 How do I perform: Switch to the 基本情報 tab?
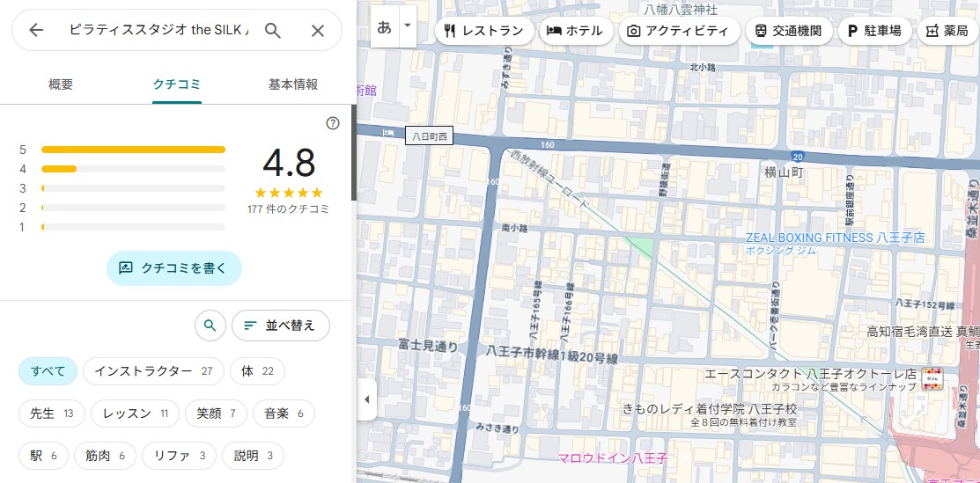pos(292,84)
